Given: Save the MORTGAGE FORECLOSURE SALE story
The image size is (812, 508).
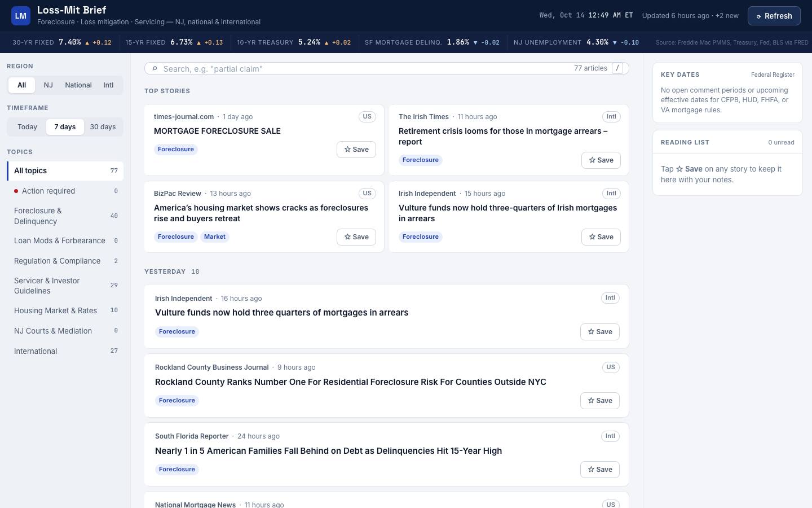Looking at the screenshot, I should (356, 150).
